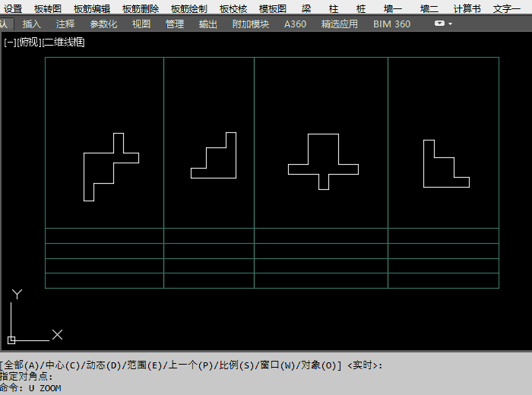
Task: Click the 全部(A) zoom option in command line
Action: 22,365
